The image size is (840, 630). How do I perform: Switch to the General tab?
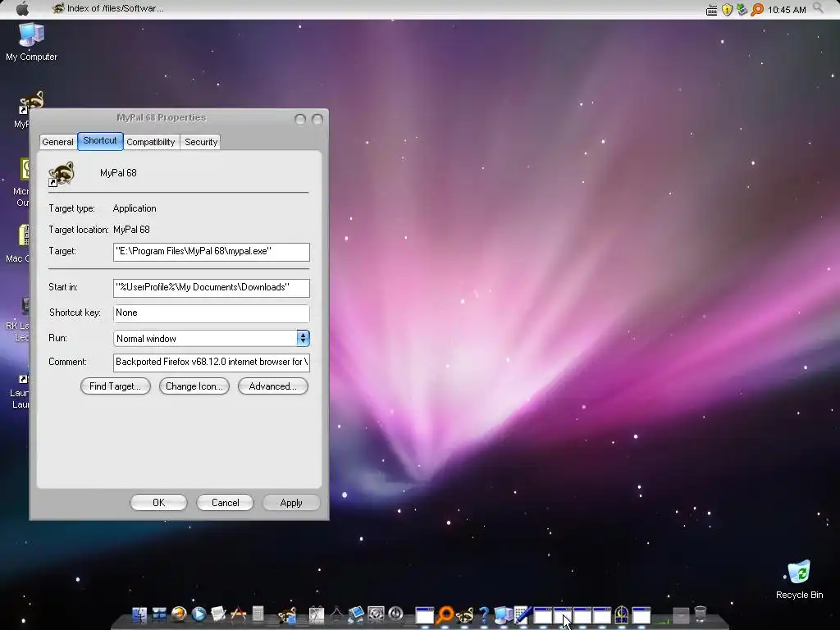[x=58, y=142]
